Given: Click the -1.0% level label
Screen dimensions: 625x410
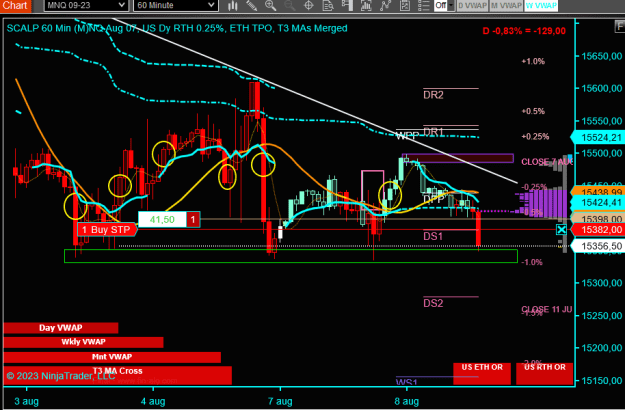Looking at the screenshot, I should 532,262.
